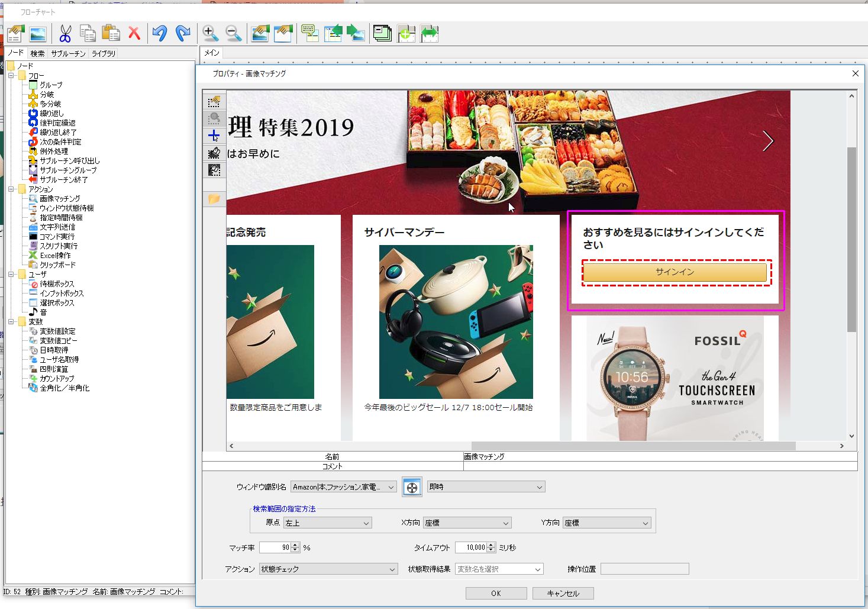Click the red X delete icon
This screenshot has width=868, height=609.
[134, 34]
